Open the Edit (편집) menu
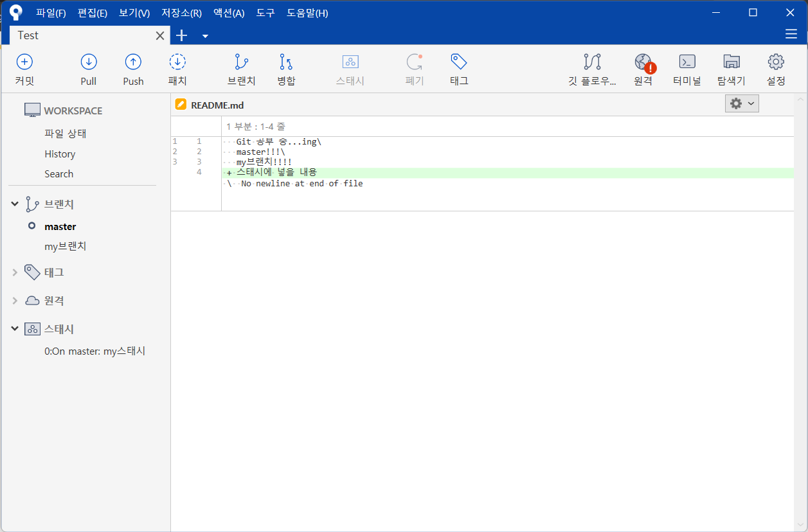The image size is (808, 532). (x=93, y=13)
